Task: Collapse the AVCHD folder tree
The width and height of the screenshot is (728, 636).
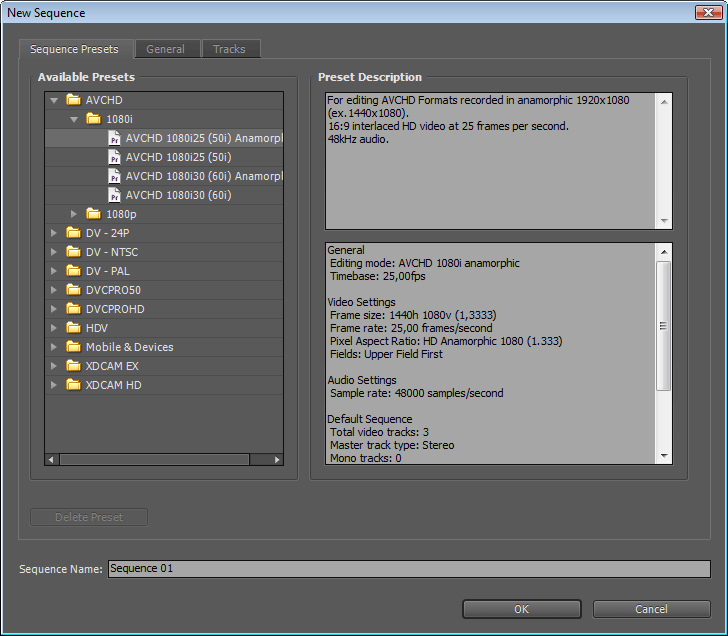Action: tap(54, 100)
